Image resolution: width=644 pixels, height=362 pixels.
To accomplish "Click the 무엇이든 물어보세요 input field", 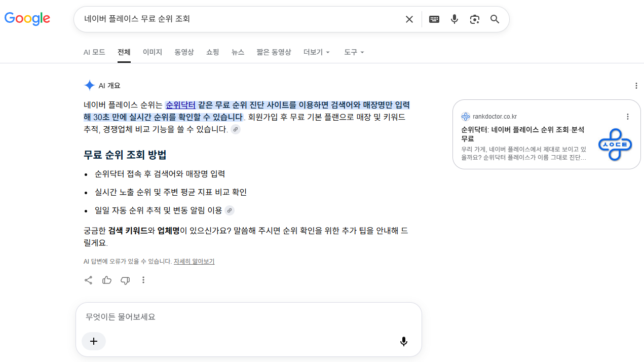I will [x=248, y=317].
